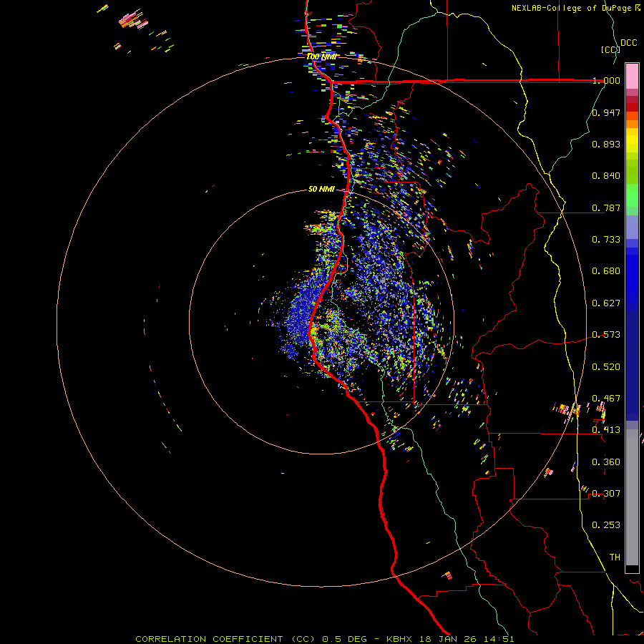
Task: Select the 0.573 scale value
Action: click(606, 335)
